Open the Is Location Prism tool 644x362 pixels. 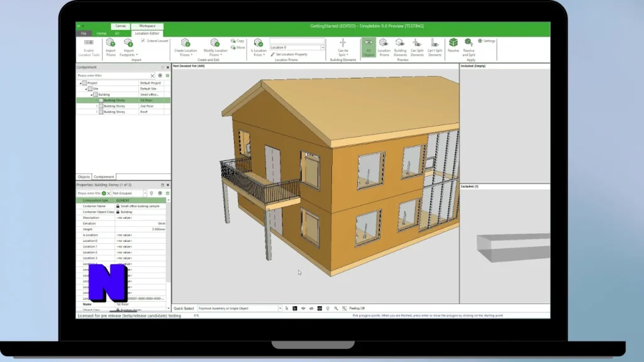coord(258,48)
